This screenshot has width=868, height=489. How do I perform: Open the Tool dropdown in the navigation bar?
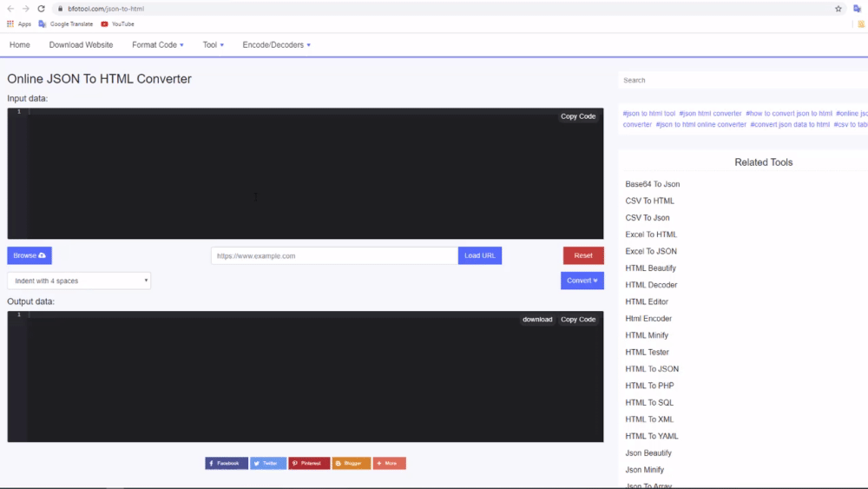coord(213,45)
